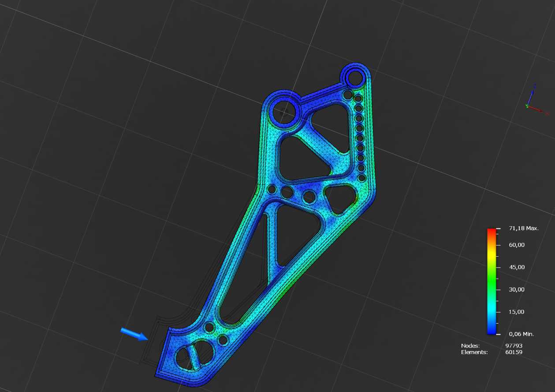Screen dimensions: 555x392
Task: Select the "15,00" legend value
Action: 516,312
